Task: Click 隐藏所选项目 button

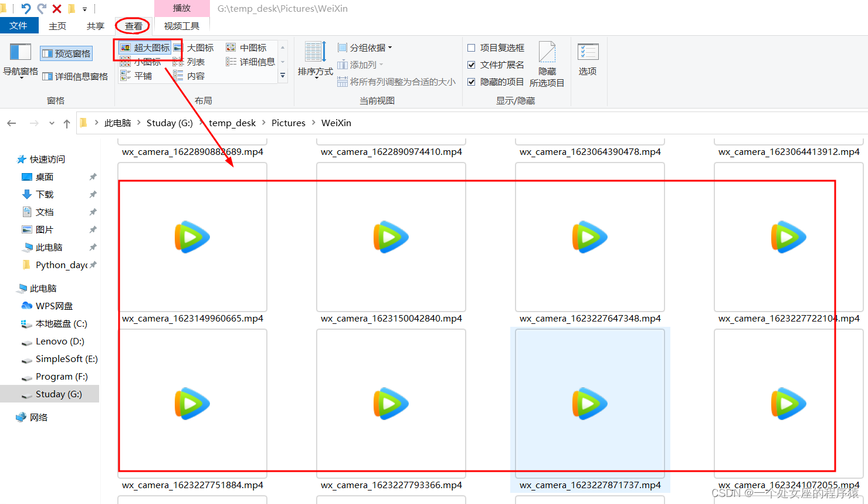Action: coord(547,65)
